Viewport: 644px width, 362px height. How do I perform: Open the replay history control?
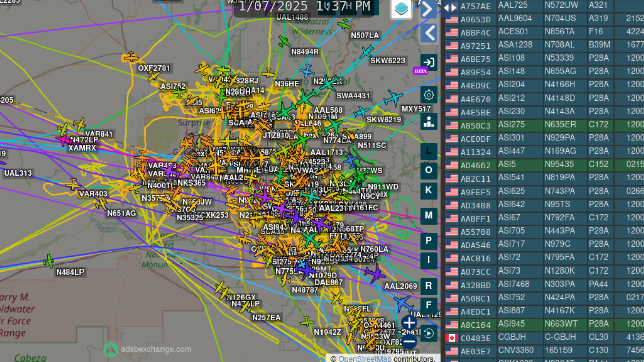click(x=429, y=333)
